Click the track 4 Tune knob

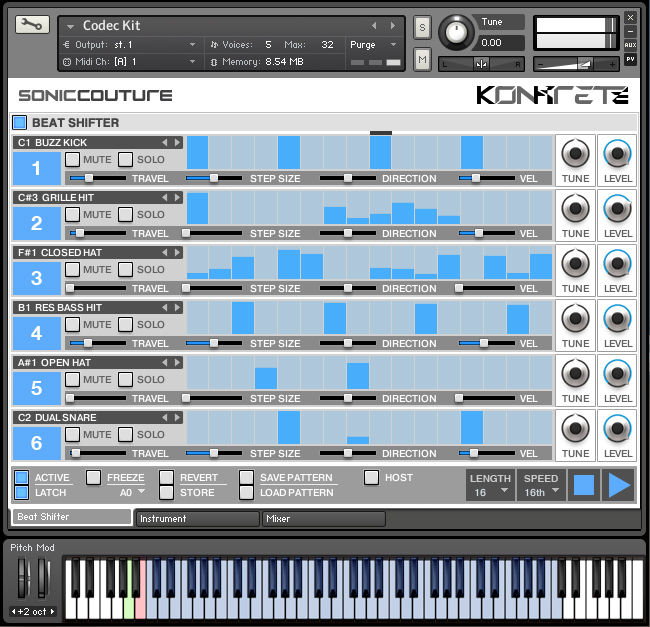click(575, 318)
